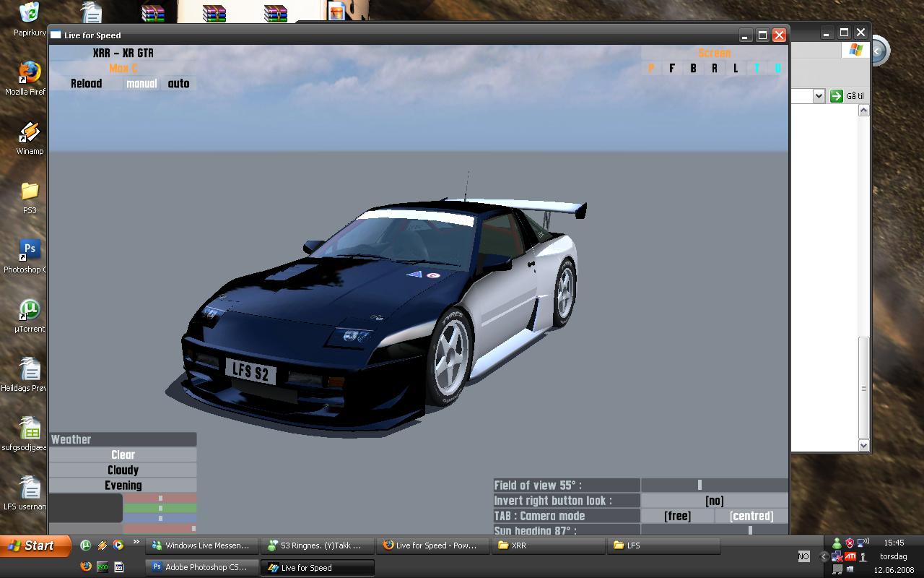Toggle the cyan U screen option
The width and height of the screenshot is (924, 578).
click(777, 69)
